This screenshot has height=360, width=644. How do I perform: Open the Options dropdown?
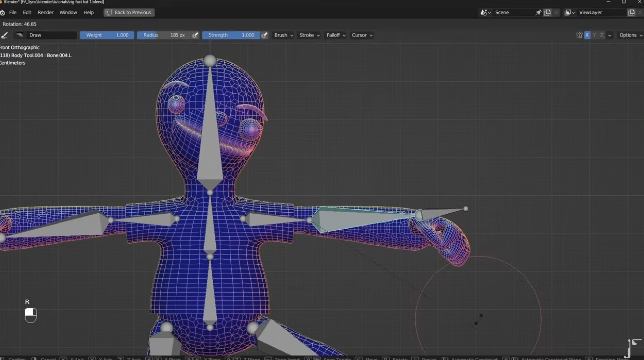click(631, 35)
